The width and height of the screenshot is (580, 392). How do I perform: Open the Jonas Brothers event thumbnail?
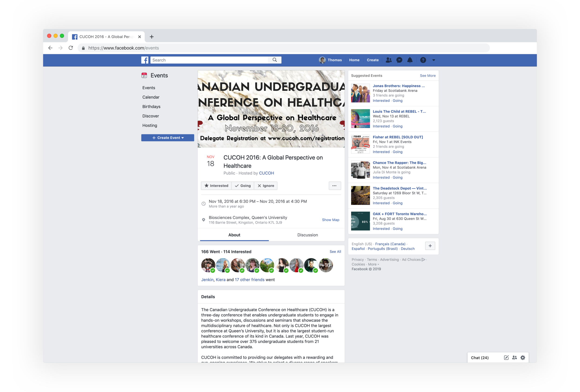(360, 93)
